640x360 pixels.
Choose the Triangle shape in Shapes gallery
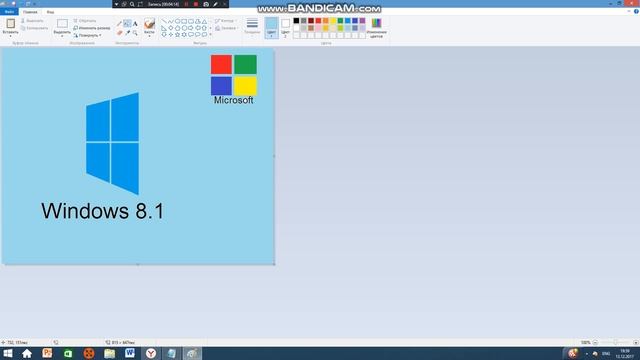[x=204, y=21]
